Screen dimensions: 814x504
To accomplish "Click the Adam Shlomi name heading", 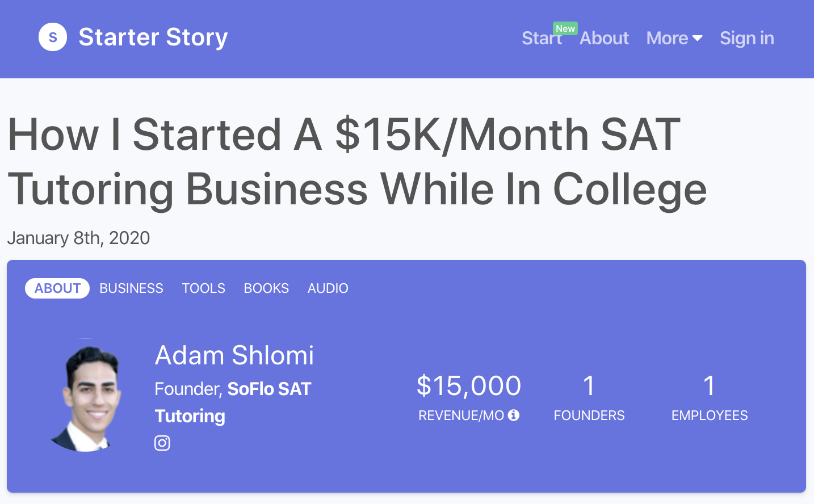I will point(234,356).
